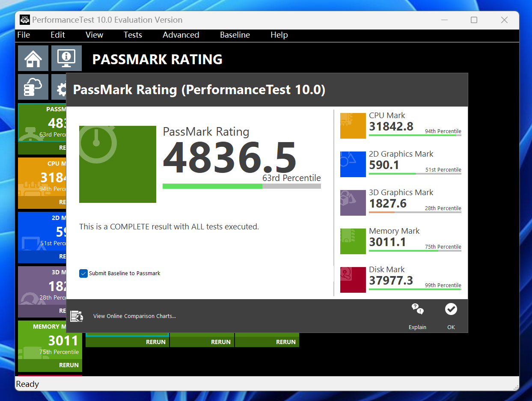Click the large green PassMark stopwatch tile

click(118, 164)
